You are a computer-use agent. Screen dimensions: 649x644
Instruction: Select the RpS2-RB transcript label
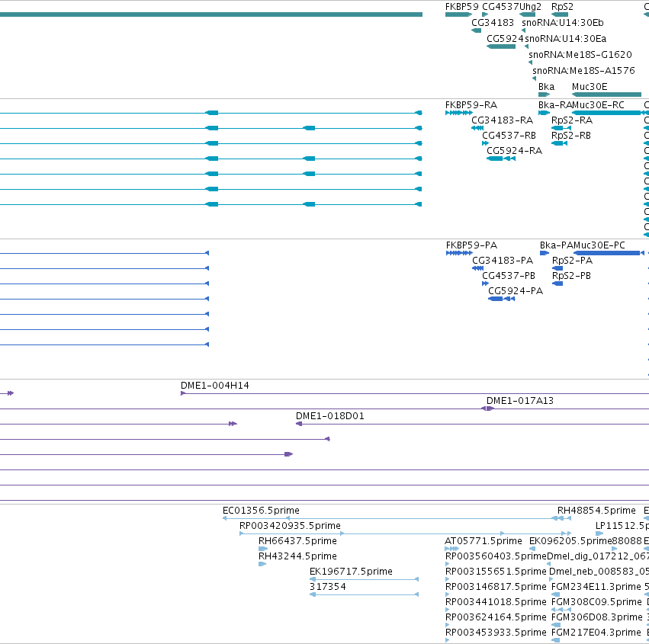[570, 136]
